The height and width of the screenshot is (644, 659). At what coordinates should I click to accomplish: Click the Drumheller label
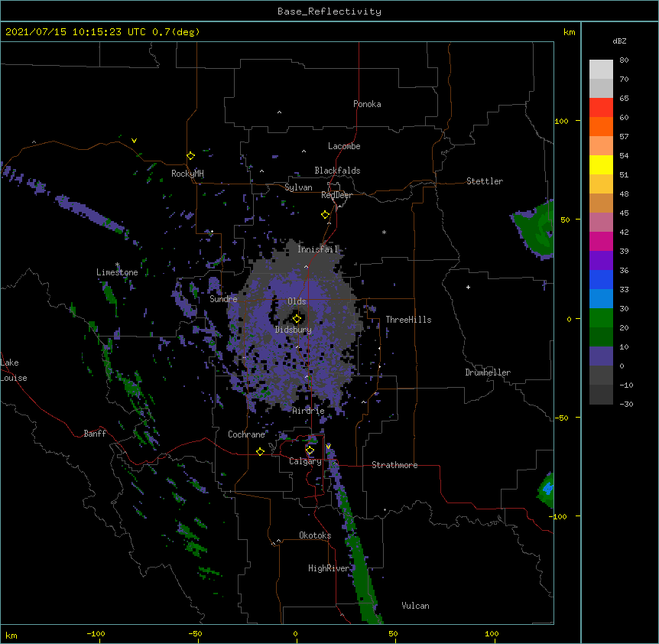pyautogui.click(x=488, y=372)
